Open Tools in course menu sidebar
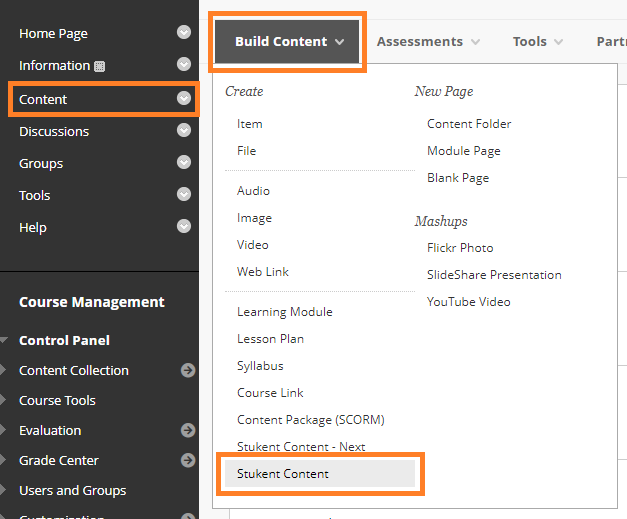Viewport: 627px width, 519px height. click(x=35, y=196)
